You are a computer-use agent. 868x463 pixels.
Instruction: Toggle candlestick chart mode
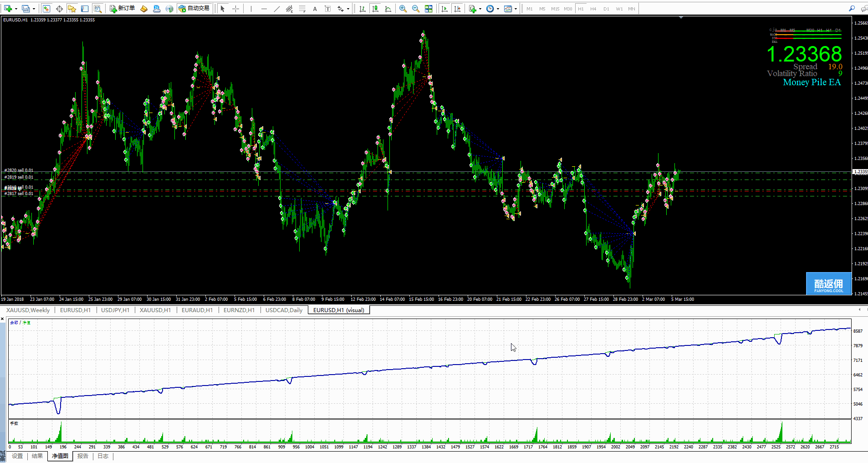(x=375, y=9)
